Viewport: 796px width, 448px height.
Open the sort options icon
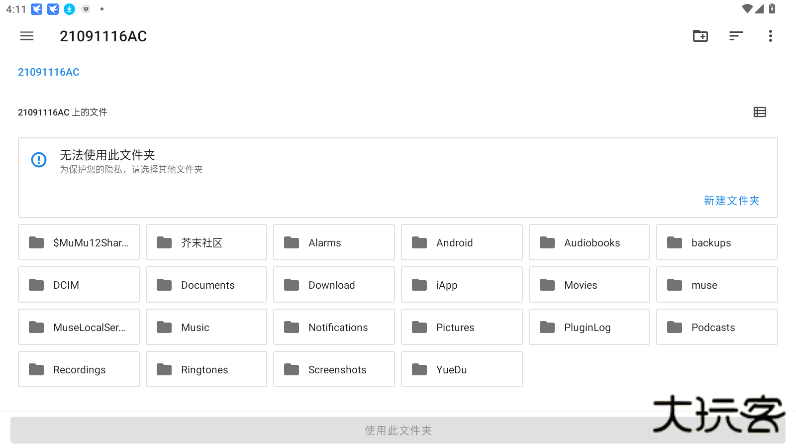(x=736, y=36)
